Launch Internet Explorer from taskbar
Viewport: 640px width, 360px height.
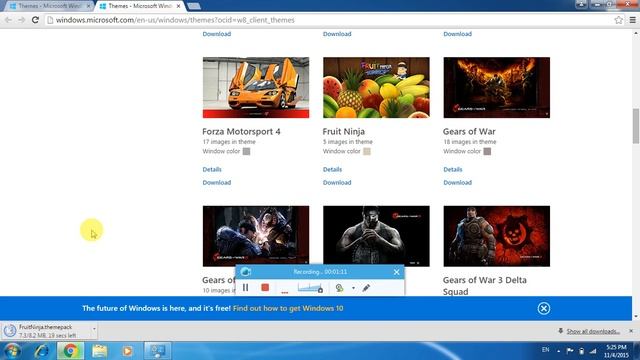point(41,351)
